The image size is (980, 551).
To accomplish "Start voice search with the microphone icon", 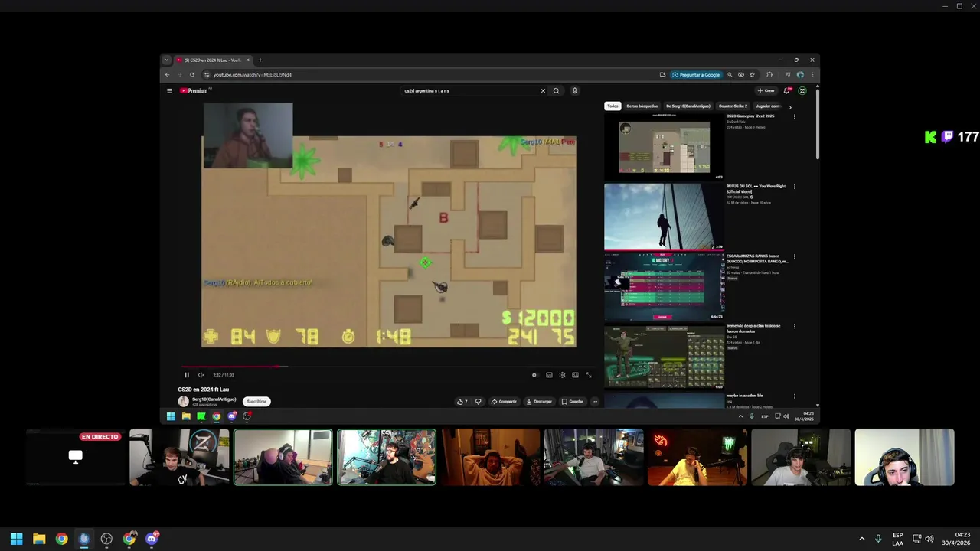I will (574, 90).
